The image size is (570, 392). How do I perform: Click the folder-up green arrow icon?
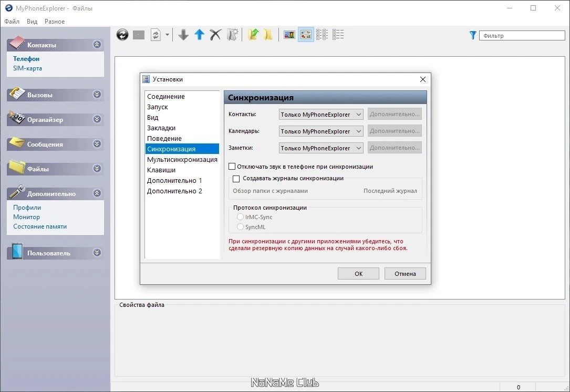tap(253, 35)
